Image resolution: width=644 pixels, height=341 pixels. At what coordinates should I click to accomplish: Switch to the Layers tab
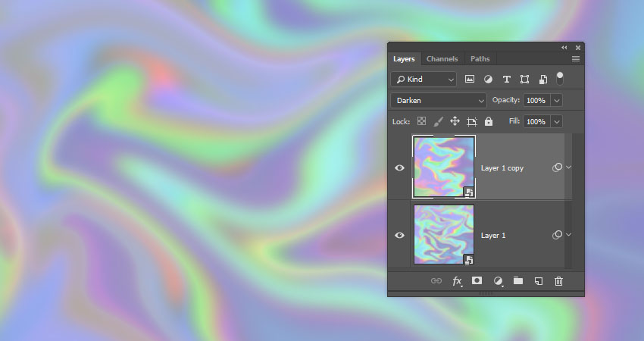(x=404, y=59)
